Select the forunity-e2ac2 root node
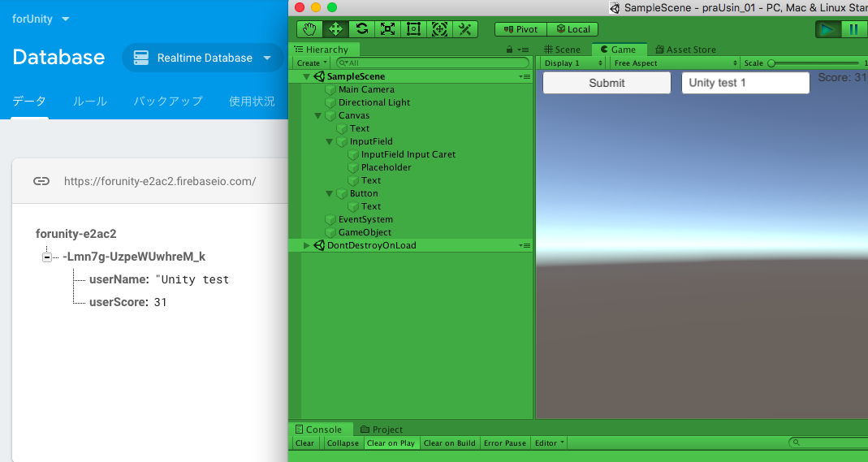Viewport: 868px width, 462px height. coord(76,234)
